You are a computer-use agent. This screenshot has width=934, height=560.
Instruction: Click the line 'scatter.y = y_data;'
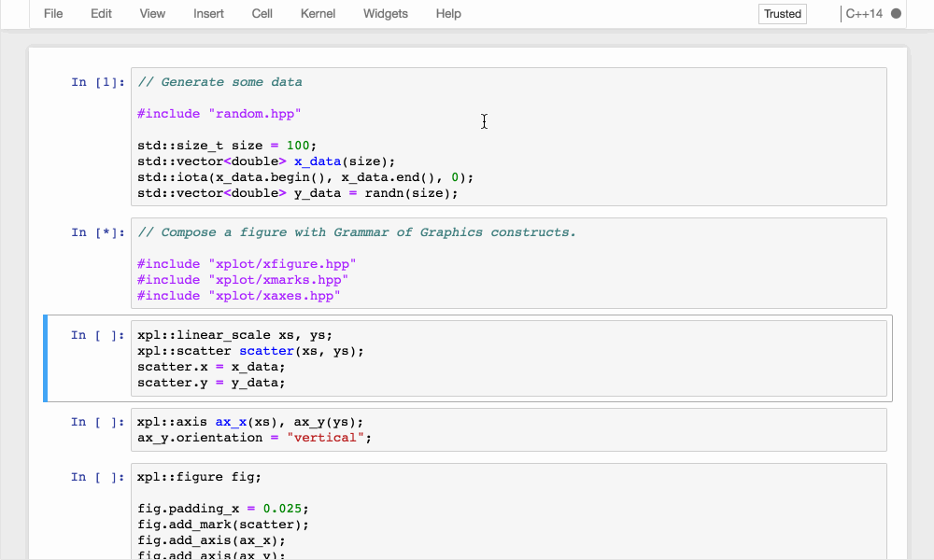click(x=211, y=383)
